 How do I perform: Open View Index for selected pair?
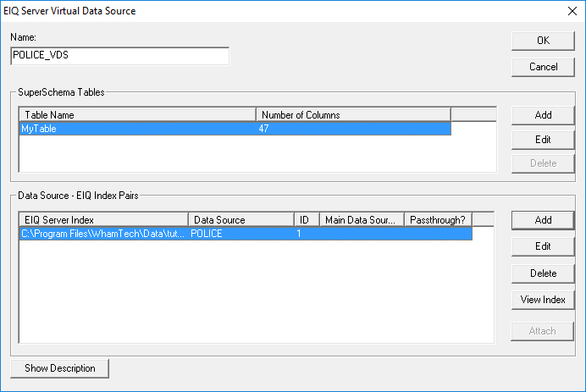(543, 300)
